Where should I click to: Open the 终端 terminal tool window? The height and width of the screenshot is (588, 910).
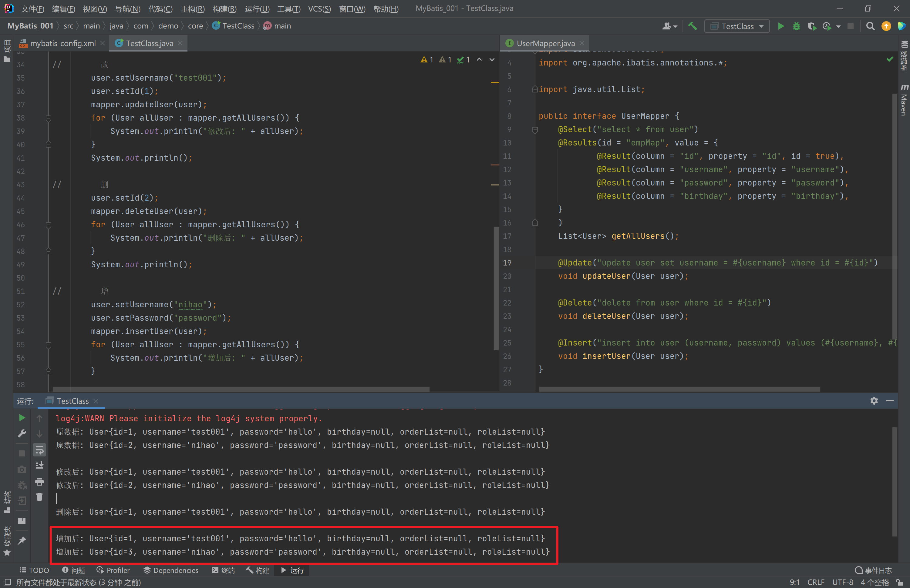(x=224, y=570)
